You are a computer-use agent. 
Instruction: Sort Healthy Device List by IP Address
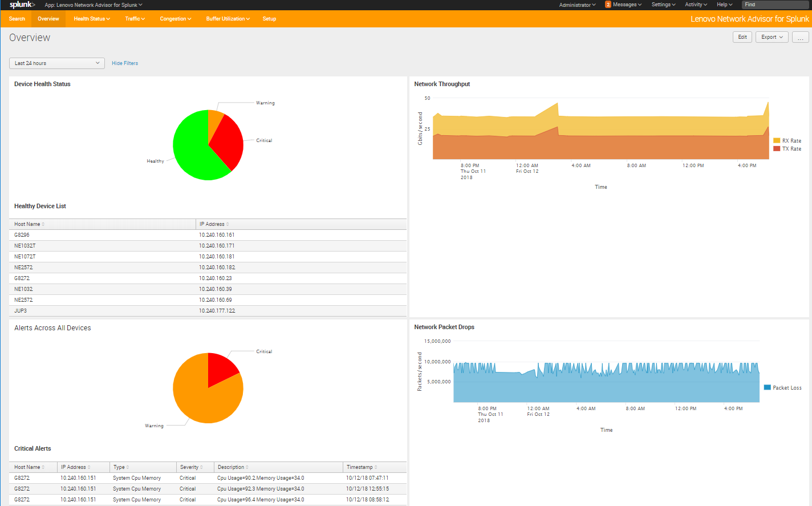(x=214, y=224)
